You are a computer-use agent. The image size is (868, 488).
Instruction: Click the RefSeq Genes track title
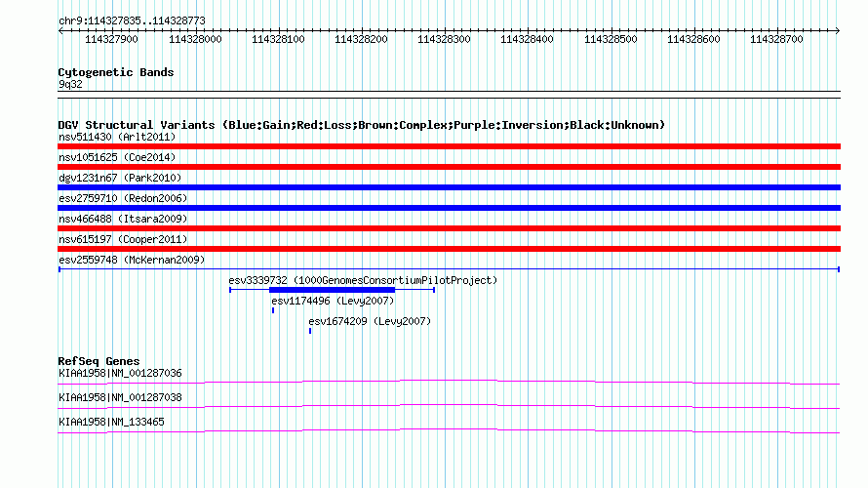99,361
